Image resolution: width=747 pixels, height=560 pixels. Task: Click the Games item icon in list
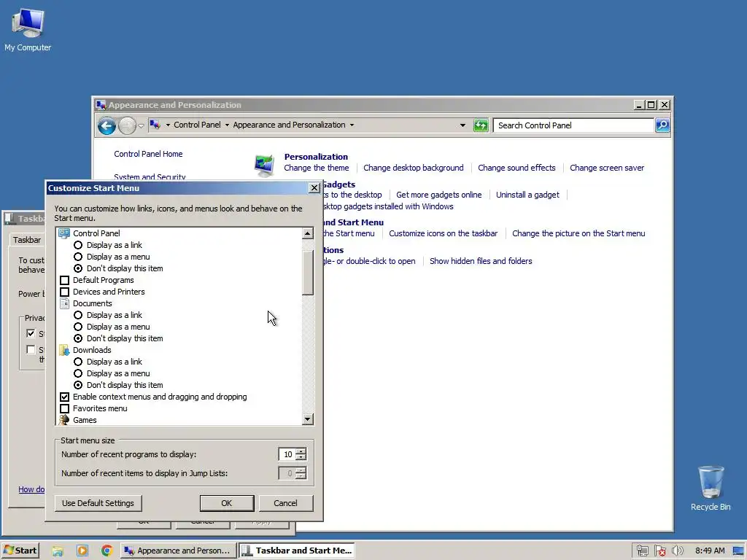coord(64,420)
